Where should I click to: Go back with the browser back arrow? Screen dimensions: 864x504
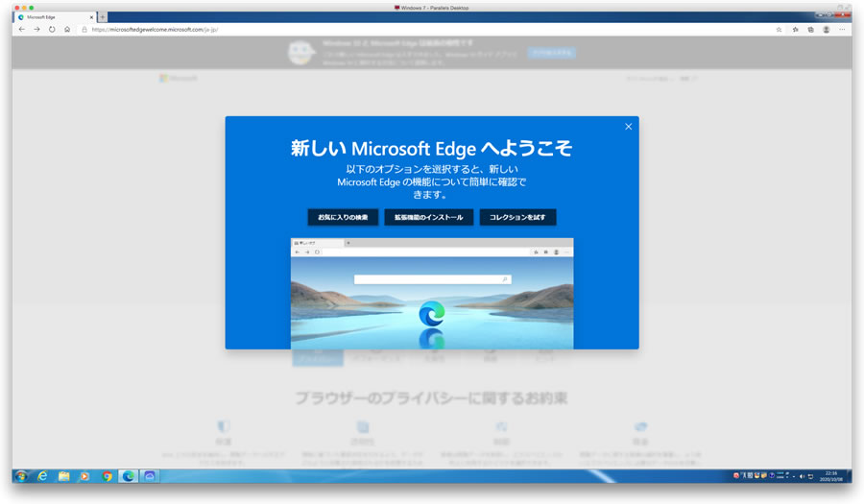tap(22, 29)
